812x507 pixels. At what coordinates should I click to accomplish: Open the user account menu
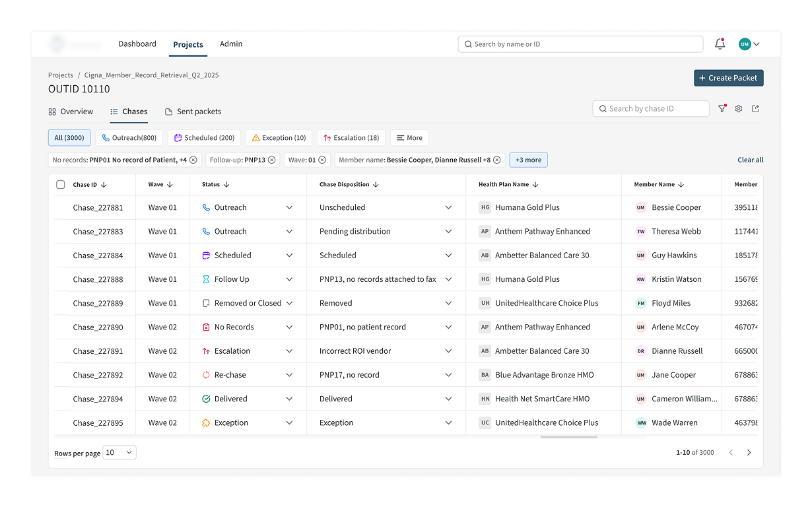point(749,44)
